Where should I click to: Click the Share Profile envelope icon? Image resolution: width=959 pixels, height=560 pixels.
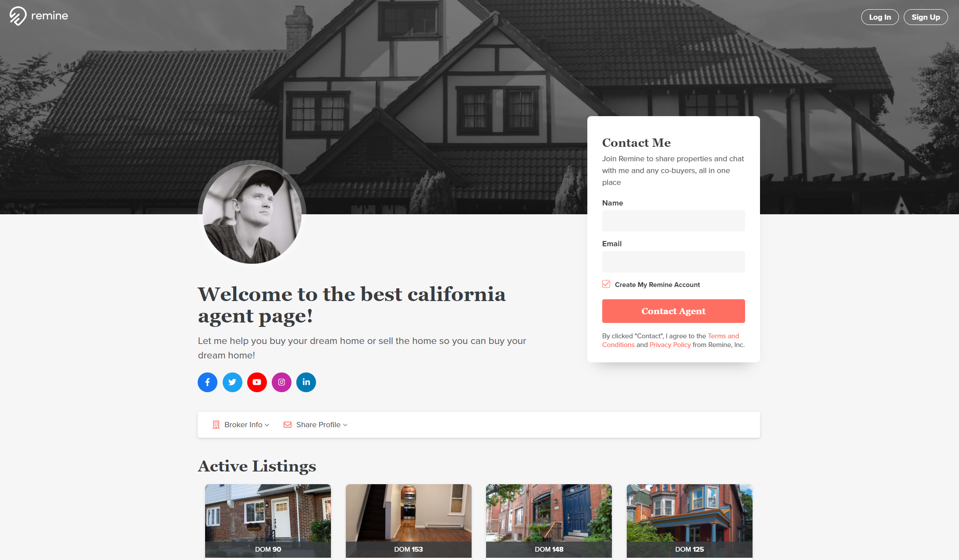288,425
